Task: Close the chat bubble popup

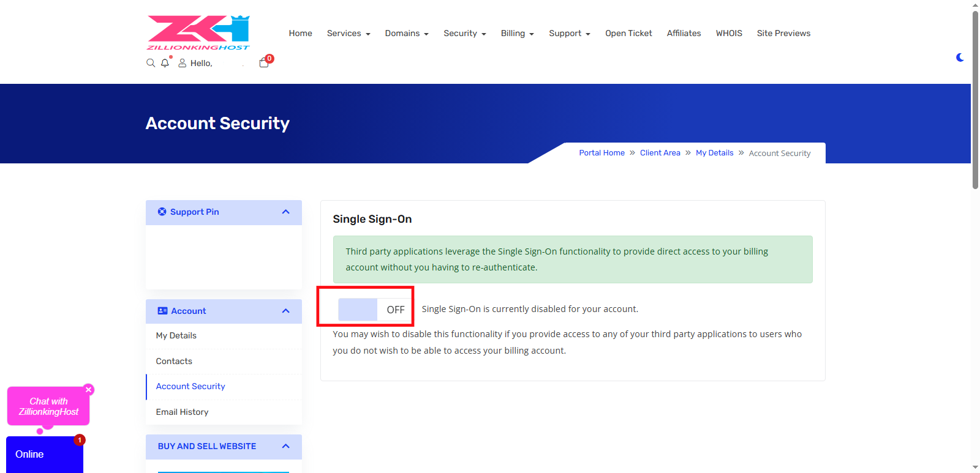Action: tap(89, 390)
